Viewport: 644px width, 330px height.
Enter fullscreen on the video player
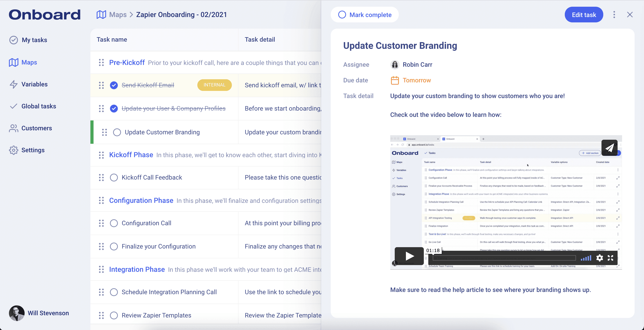coord(610,258)
